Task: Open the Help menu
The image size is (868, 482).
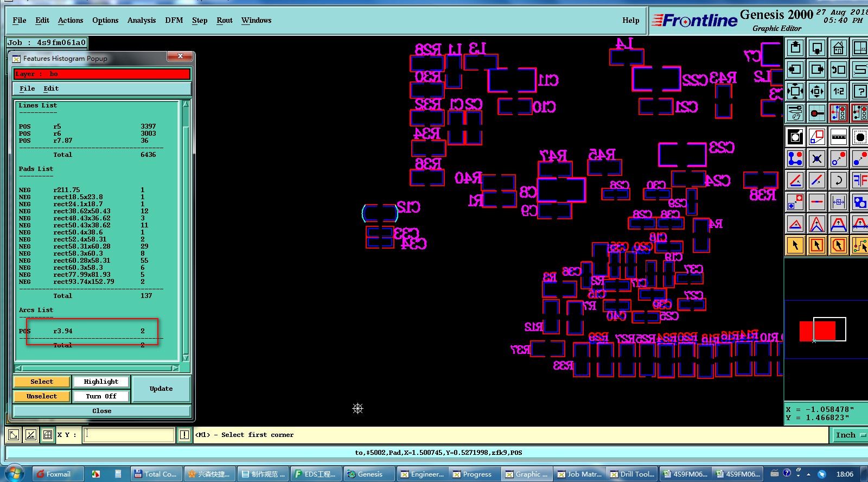Action: [631, 20]
